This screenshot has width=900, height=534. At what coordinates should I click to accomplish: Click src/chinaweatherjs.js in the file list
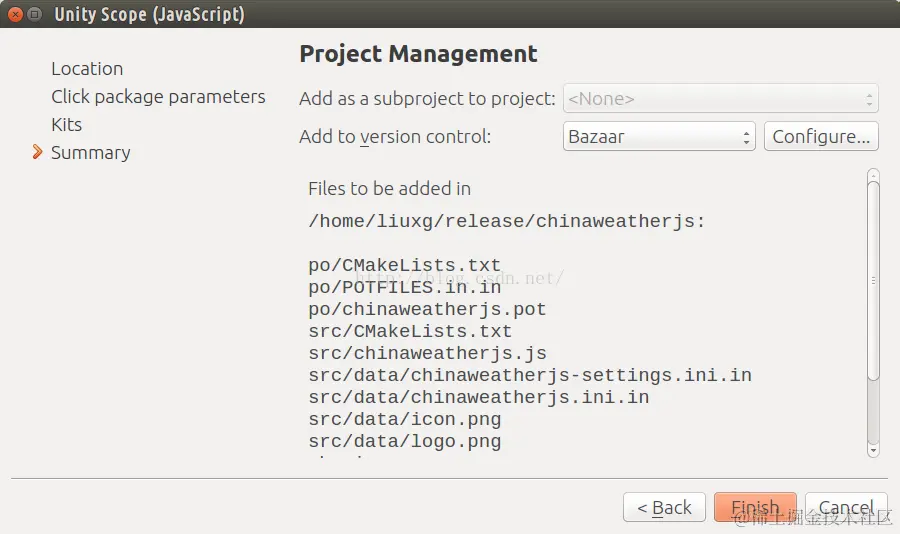point(427,353)
